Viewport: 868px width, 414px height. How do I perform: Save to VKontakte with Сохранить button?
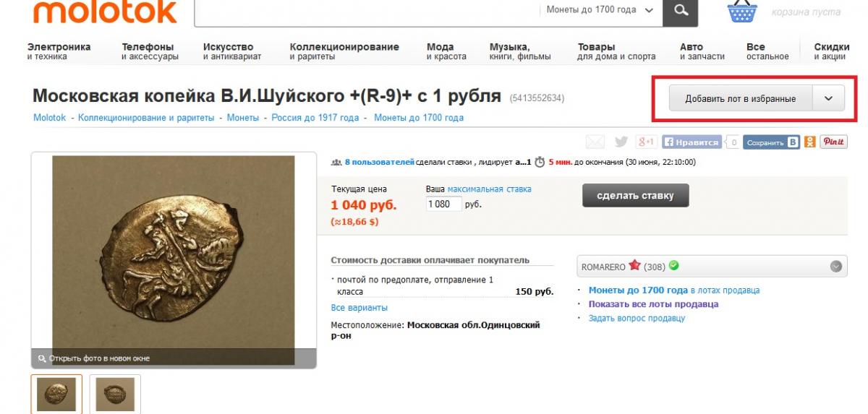771,142
